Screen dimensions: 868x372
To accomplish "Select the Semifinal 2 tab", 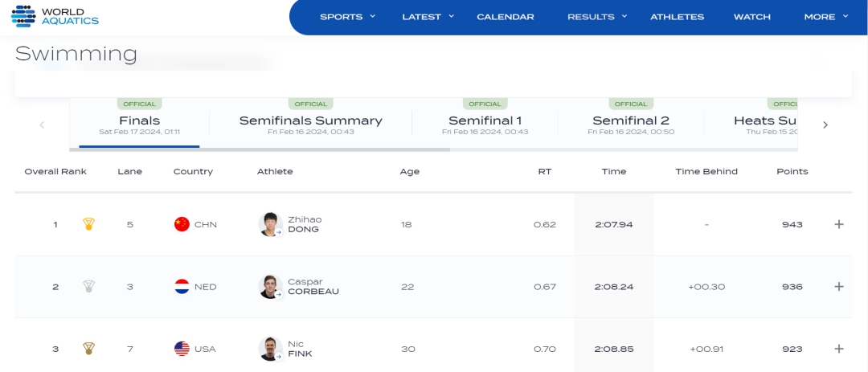I will [630, 121].
